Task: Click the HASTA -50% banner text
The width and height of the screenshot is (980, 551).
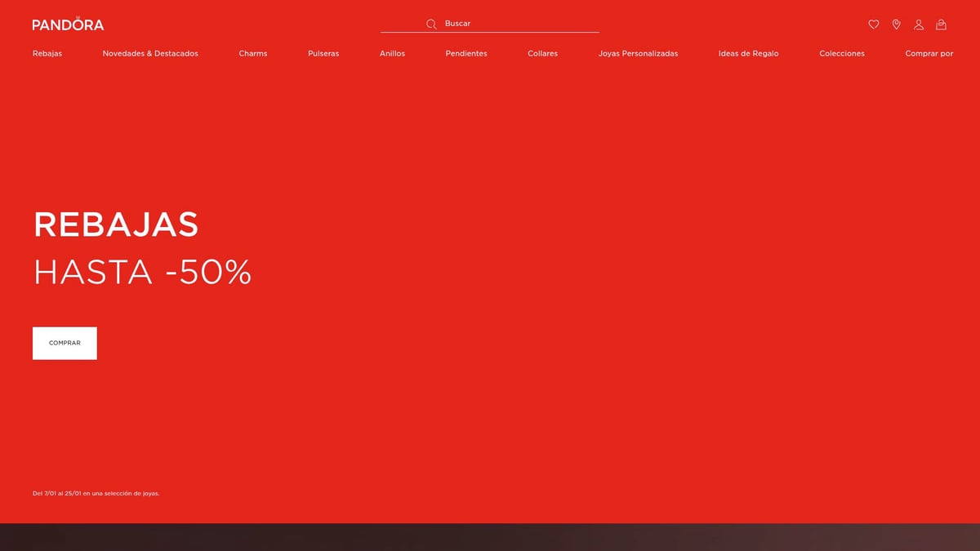Action: tap(142, 272)
